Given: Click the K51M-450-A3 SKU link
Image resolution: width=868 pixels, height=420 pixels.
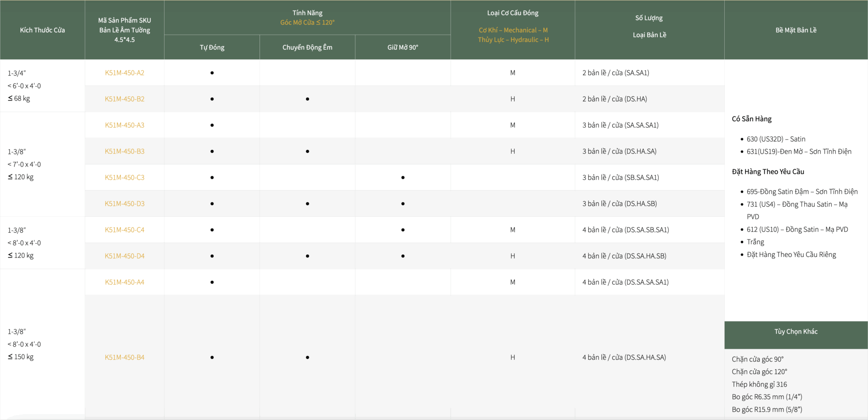Looking at the screenshot, I should pyautogui.click(x=124, y=125).
